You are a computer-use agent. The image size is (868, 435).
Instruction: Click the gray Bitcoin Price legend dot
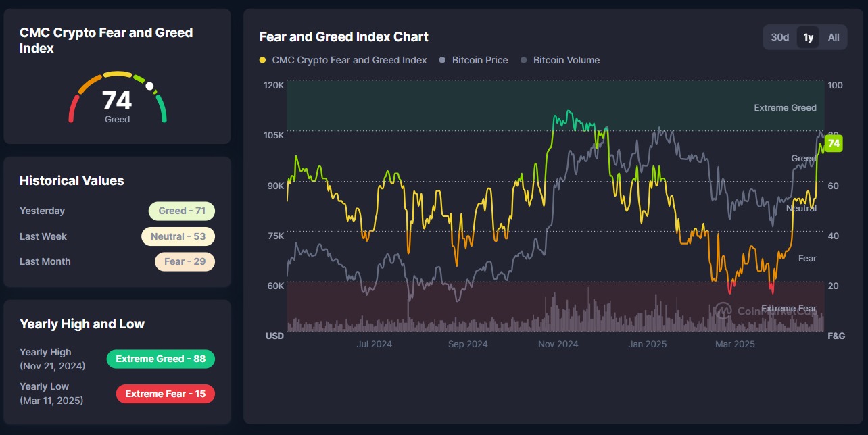(x=443, y=61)
